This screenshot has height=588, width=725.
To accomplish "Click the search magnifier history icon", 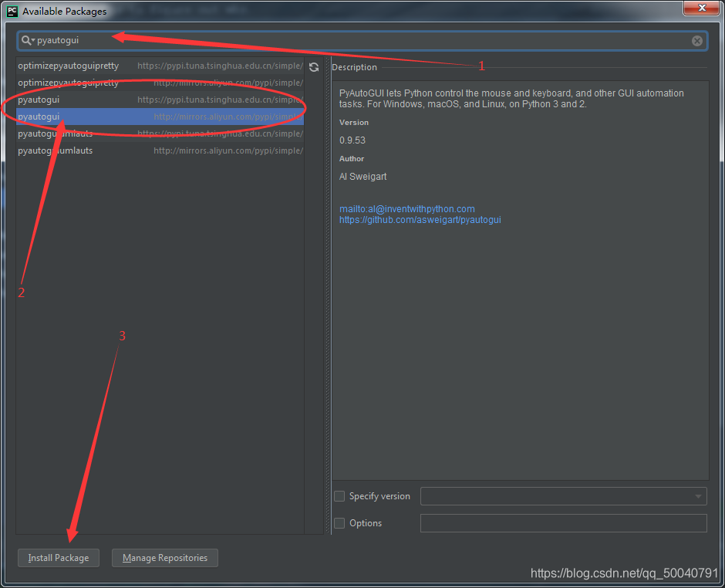I will click(x=28, y=41).
